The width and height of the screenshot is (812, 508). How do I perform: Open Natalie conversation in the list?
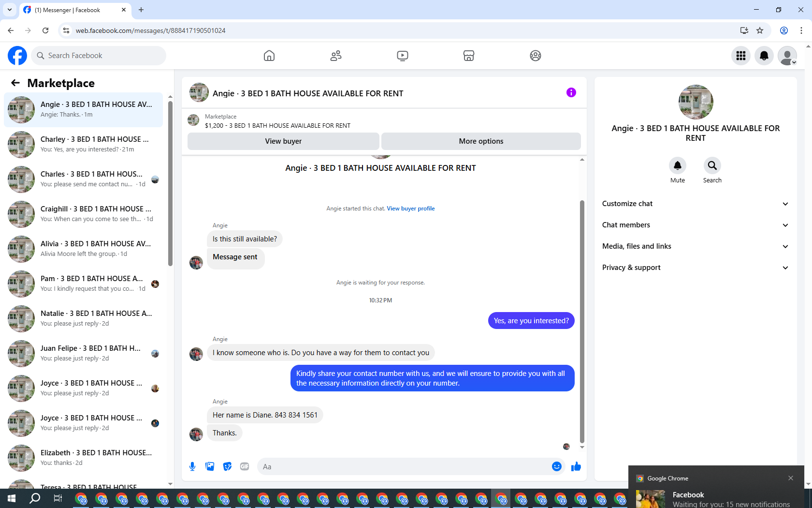coord(83,319)
